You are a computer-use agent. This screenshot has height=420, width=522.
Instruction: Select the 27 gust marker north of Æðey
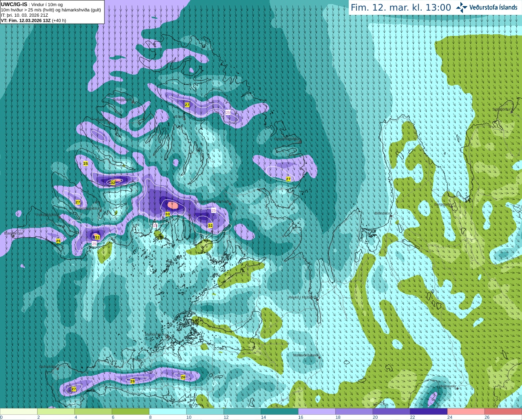coord(187,105)
